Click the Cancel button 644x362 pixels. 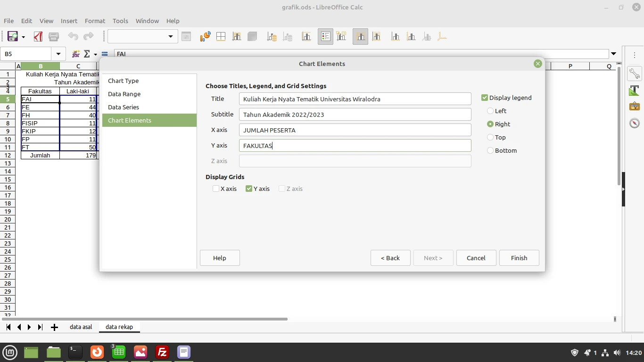476,258
